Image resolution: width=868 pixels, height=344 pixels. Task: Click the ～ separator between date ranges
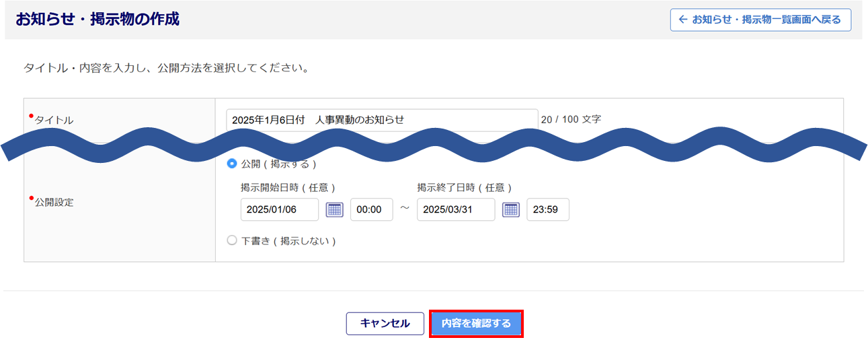coord(405,209)
